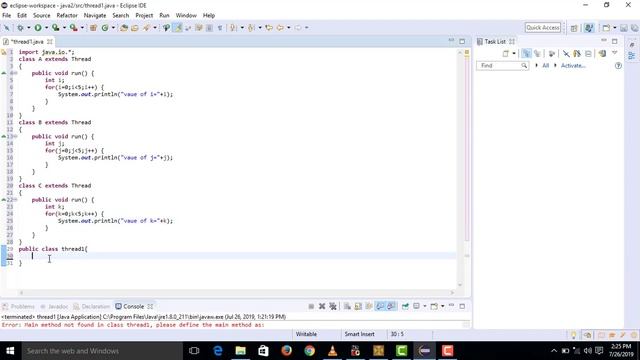Viewport: 640px width, 360px height.
Task: Open the Refactor menu
Action: click(67, 15)
